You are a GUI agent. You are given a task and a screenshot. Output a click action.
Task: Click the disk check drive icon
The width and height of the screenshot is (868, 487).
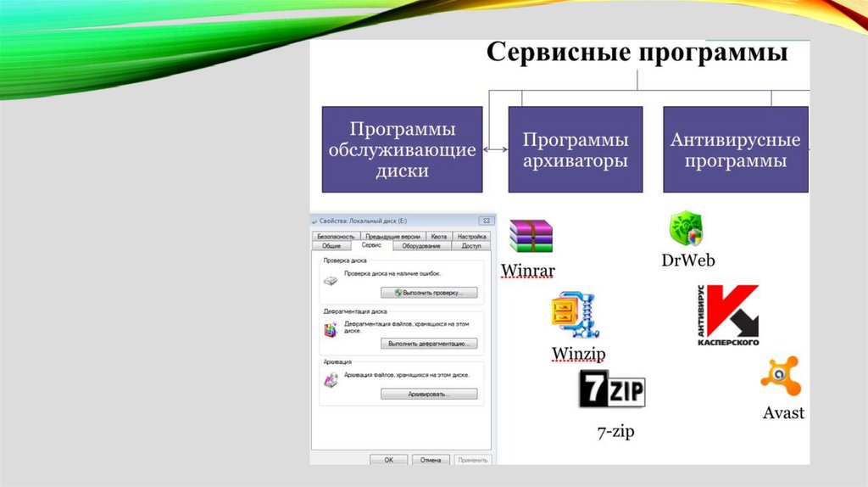331,281
